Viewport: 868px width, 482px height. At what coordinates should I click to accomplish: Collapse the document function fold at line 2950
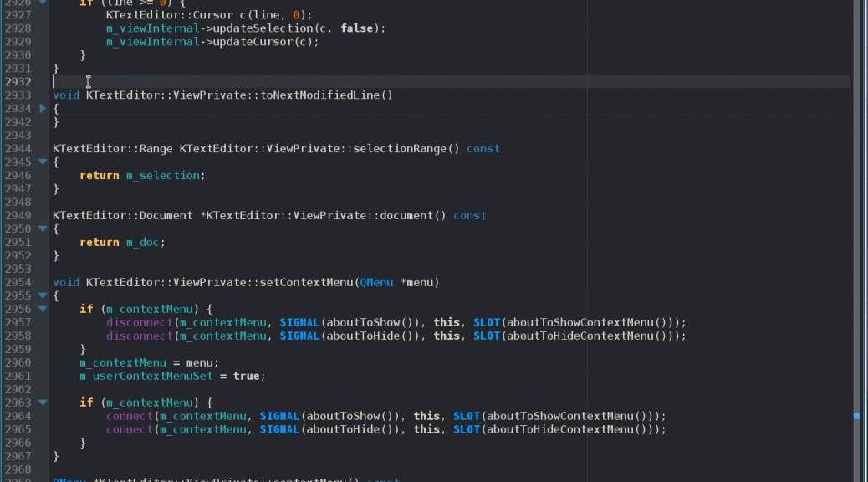(x=43, y=229)
